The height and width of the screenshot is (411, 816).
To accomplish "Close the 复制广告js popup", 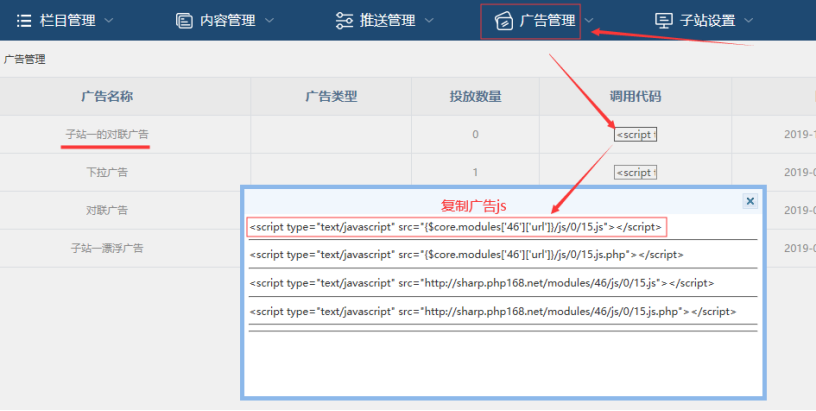I will (750, 201).
